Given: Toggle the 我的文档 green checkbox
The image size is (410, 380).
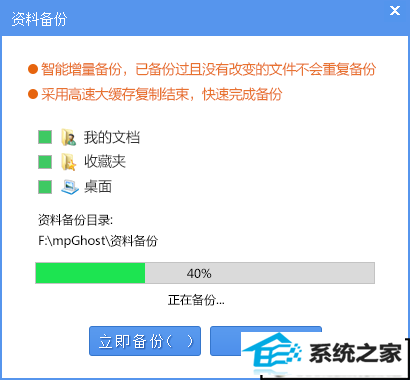Looking at the screenshot, I should [x=45, y=137].
